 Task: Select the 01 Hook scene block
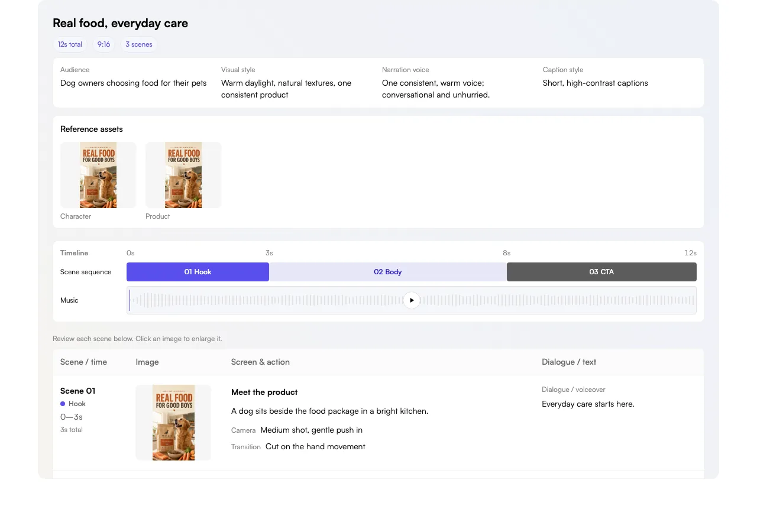click(198, 272)
